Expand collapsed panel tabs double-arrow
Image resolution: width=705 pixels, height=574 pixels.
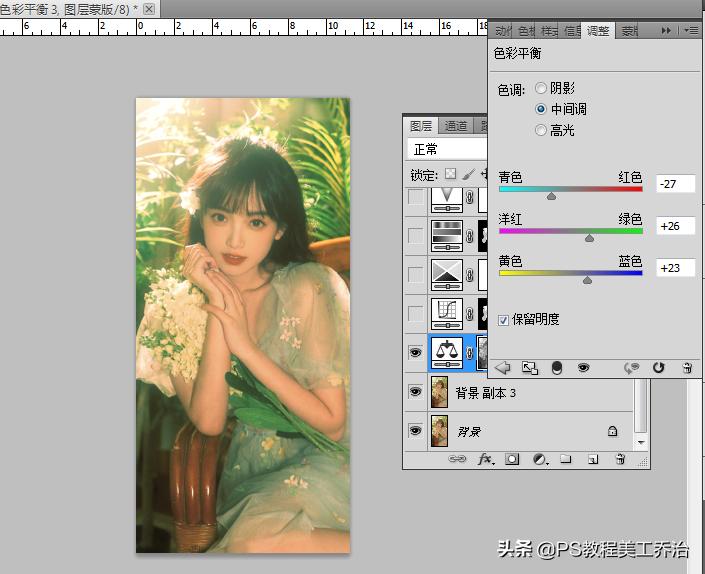point(666,31)
